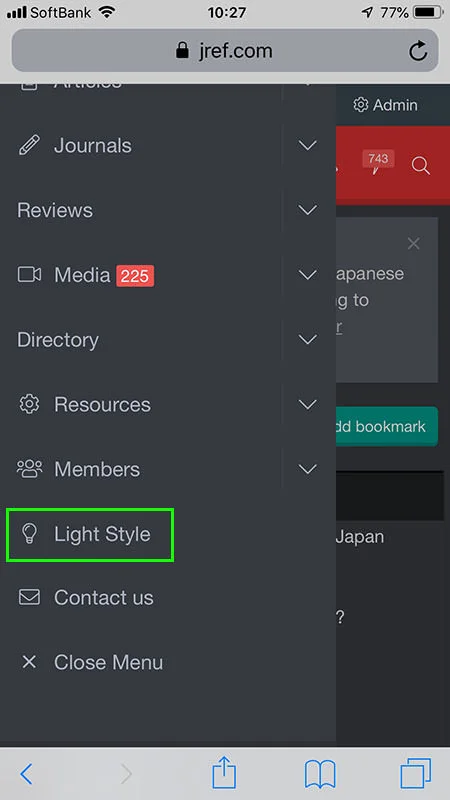This screenshot has width=450, height=800.
Task: Select Contact us
Action: (104, 597)
